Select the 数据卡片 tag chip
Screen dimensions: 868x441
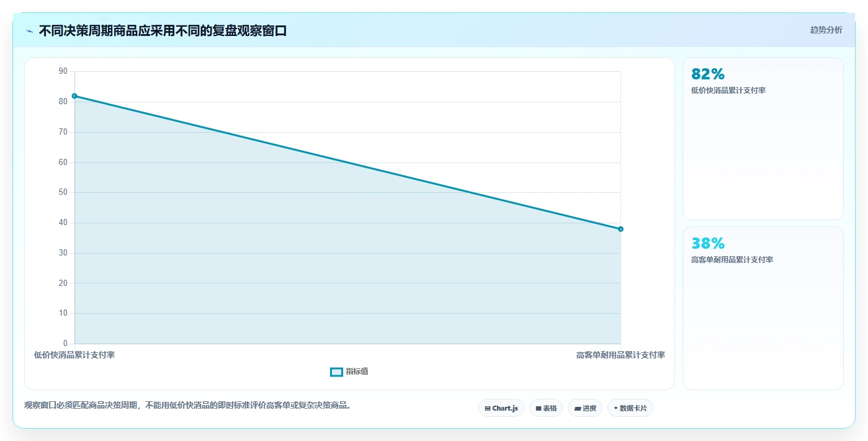[630, 408]
